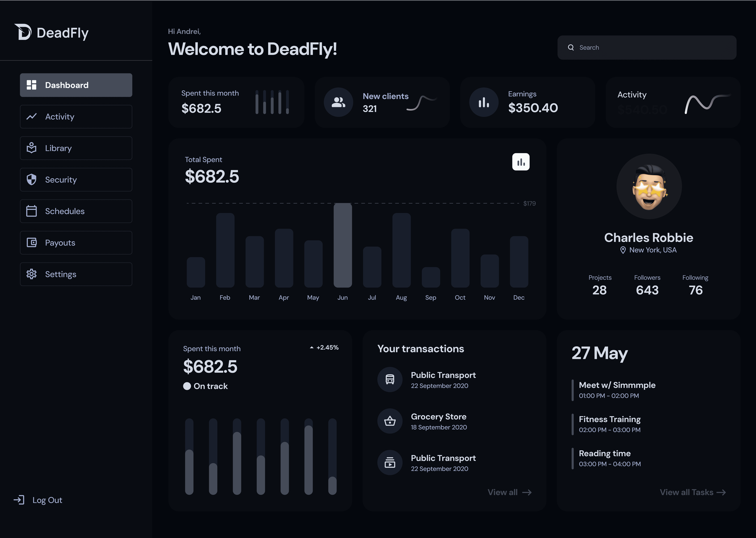This screenshot has width=756, height=538.
Task: Select the Dec bar in Total Spent chart
Action: (519, 262)
